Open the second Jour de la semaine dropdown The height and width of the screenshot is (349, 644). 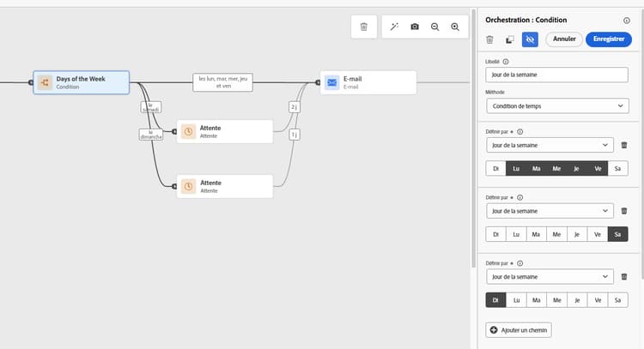pos(550,211)
